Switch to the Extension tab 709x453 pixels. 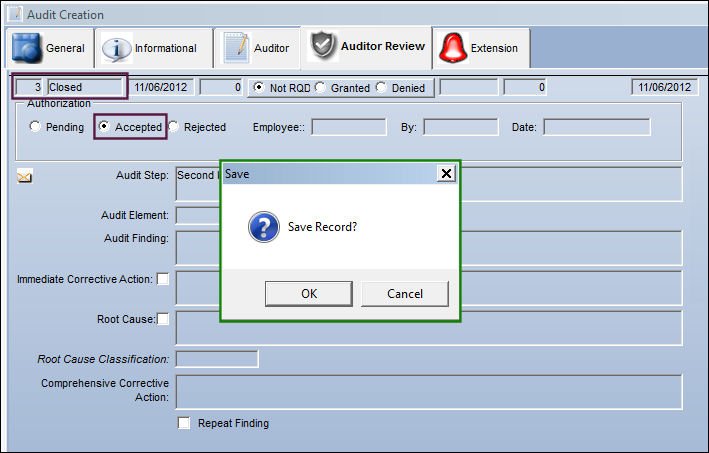(x=481, y=48)
